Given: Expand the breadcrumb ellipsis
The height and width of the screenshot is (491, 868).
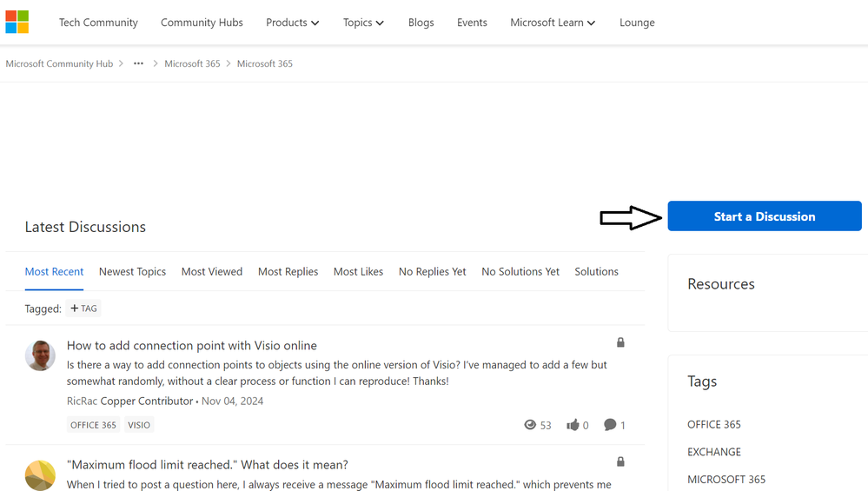Looking at the screenshot, I should point(138,63).
